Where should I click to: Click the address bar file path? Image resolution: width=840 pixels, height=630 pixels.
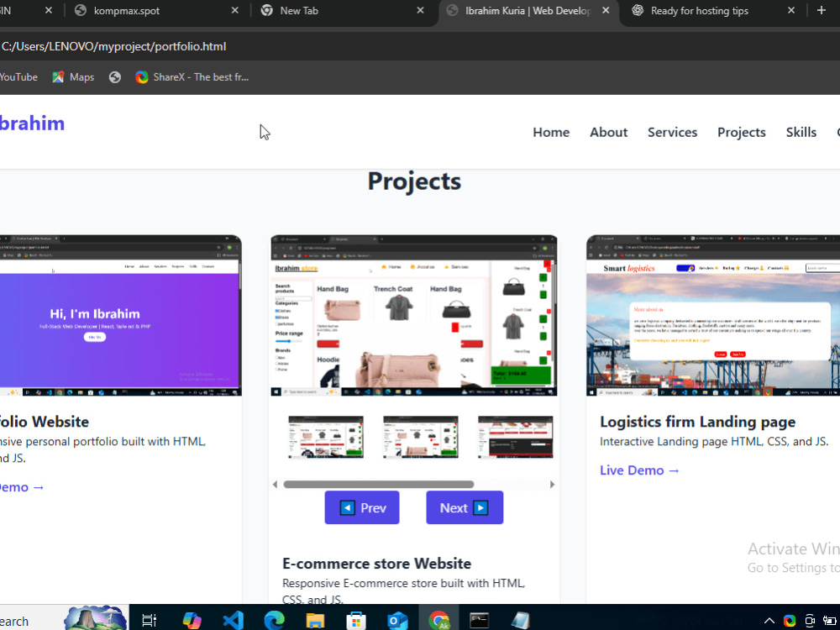click(113, 46)
